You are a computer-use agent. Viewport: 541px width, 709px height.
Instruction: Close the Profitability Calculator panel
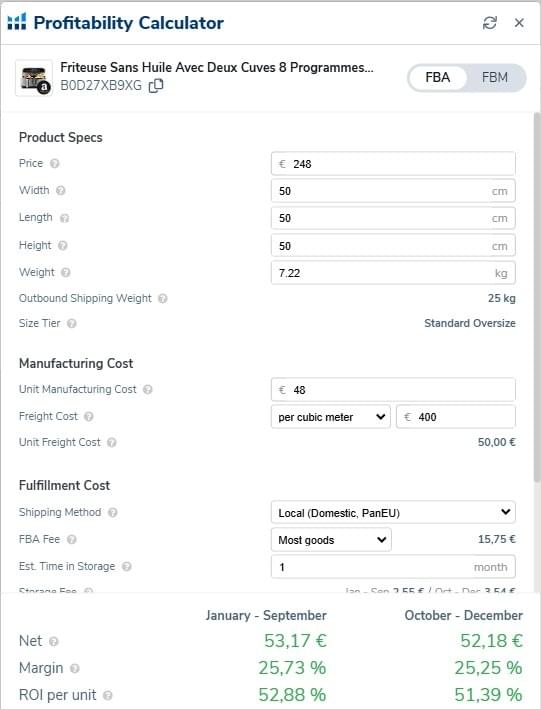click(x=519, y=23)
